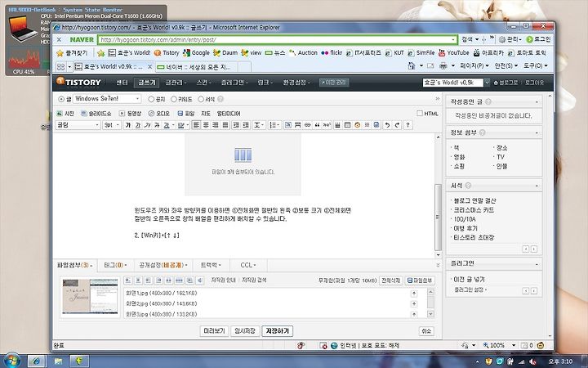Insert a blockquote with the quote icon
Viewport: 588px width, 368px height.
click(317, 125)
